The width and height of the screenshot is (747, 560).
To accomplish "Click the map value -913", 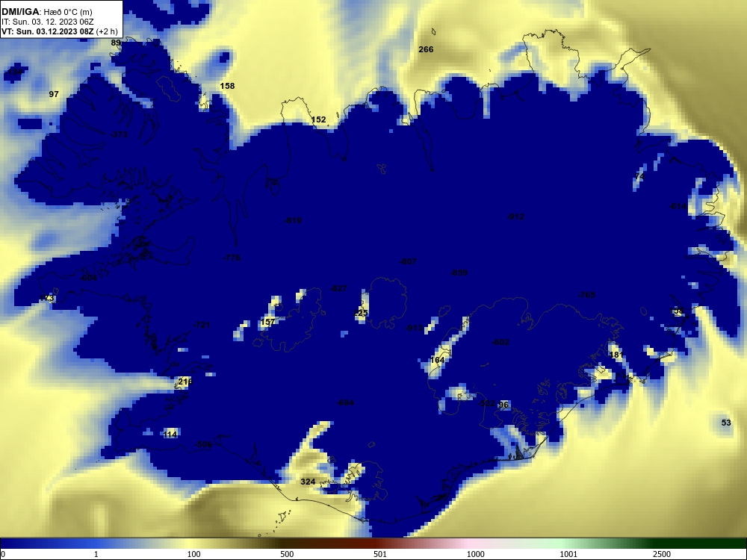I will click(x=414, y=328).
